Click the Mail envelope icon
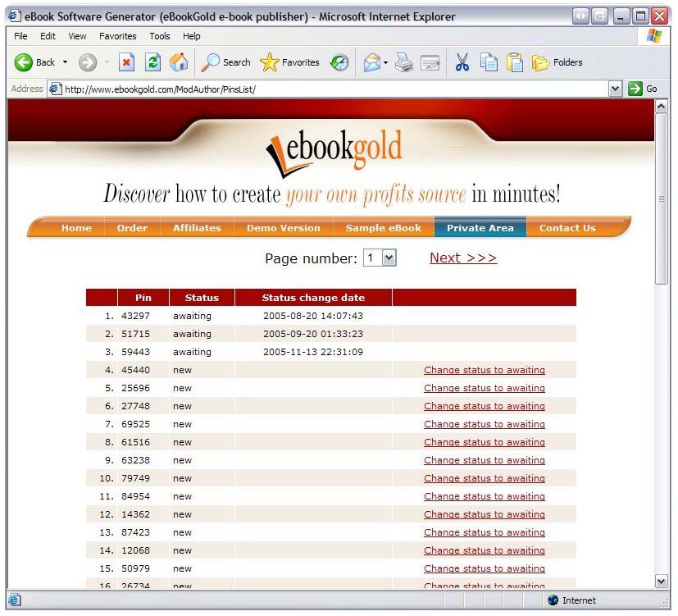Screen dimensions: 678x616 (372, 62)
